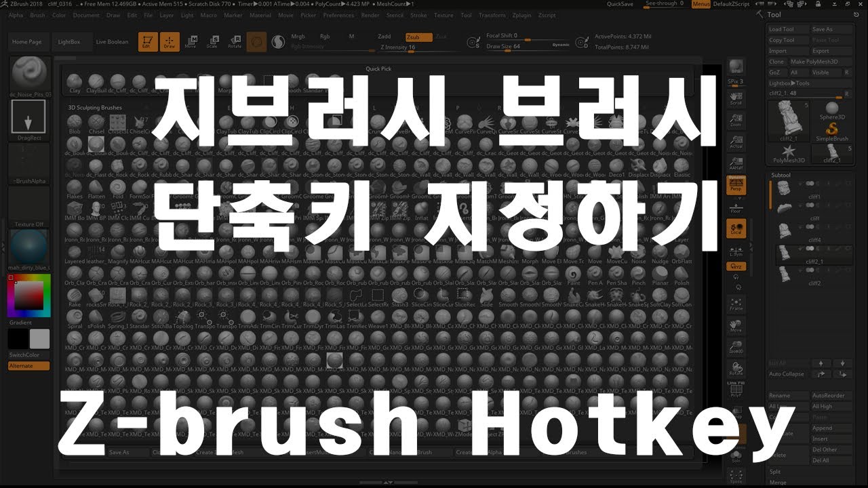Click the GoZ button
868x488 pixels.
click(777, 73)
